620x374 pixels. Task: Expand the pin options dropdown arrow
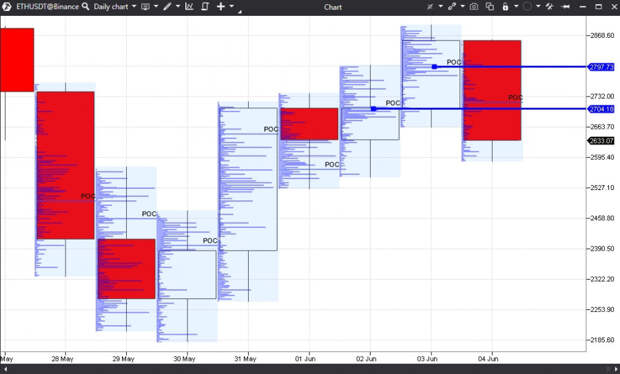(440, 6)
